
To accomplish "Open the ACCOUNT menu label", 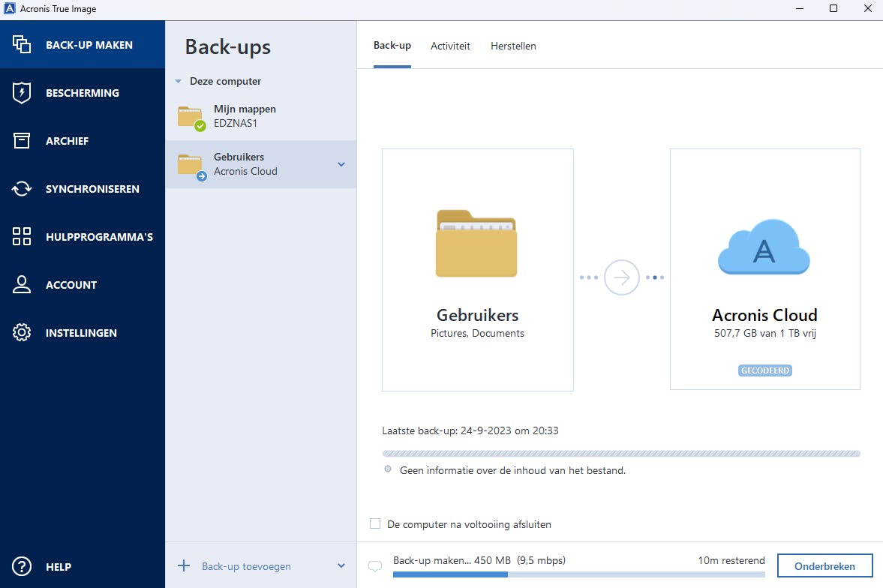I will coord(71,285).
